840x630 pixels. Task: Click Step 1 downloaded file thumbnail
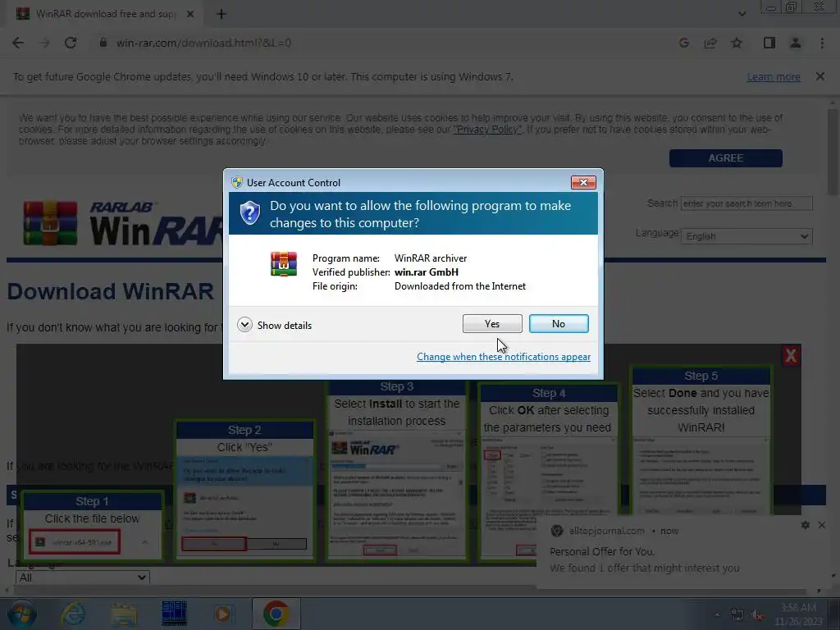tap(92, 526)
